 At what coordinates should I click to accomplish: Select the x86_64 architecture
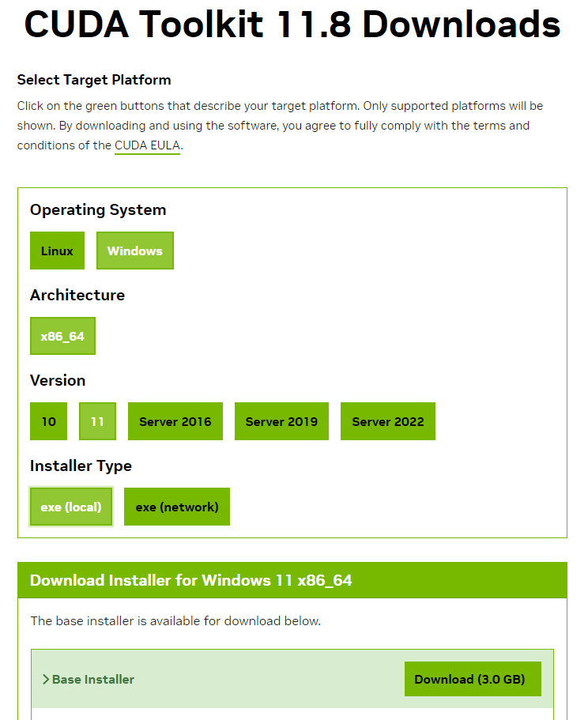click(x=62, y=335)
